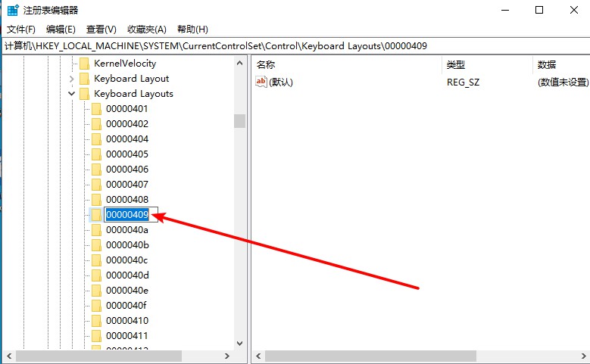Select registry key 00000407
This screenshot has width=590, height=364.
click(126, 184)
